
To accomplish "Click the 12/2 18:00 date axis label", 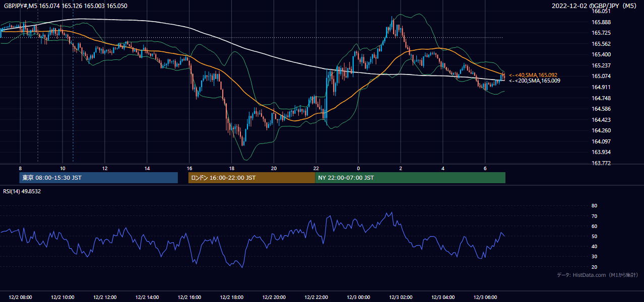I will click(232, 297).
